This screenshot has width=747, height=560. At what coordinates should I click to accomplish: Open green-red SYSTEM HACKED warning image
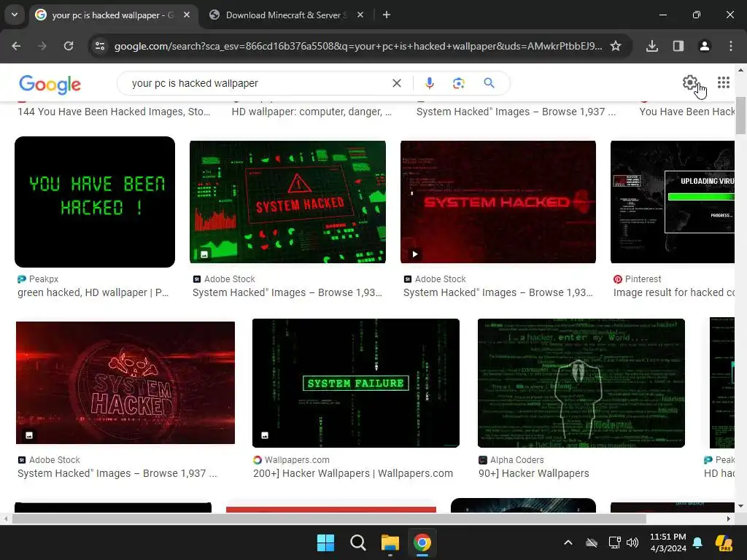(x=287, y=202)
